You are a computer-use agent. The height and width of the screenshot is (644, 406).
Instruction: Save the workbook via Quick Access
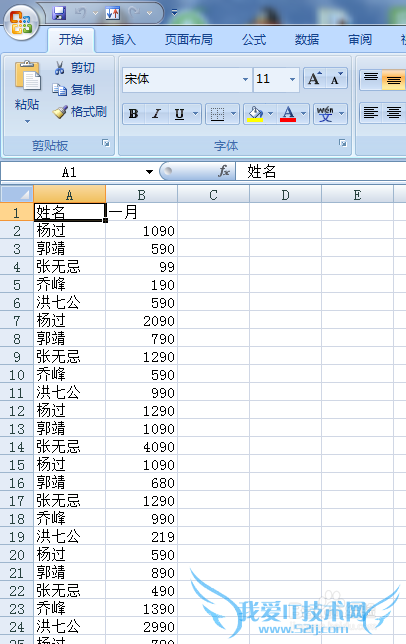(x=59, y=13)
